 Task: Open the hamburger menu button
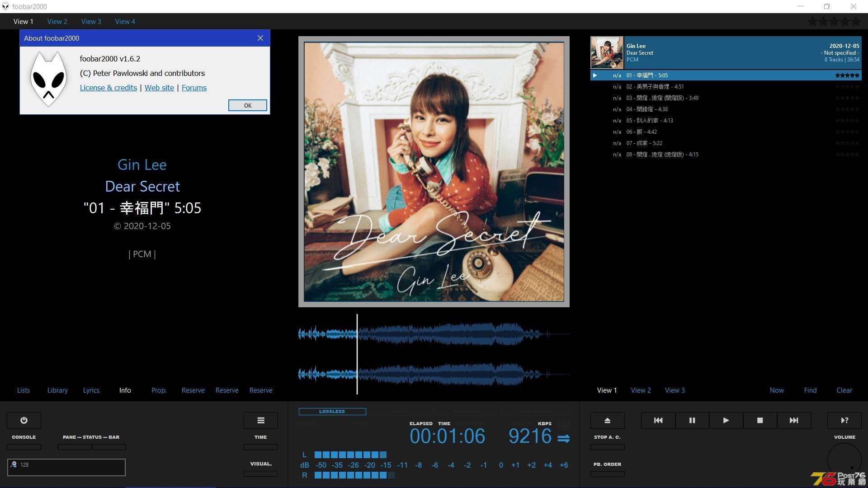pos(261,420)
